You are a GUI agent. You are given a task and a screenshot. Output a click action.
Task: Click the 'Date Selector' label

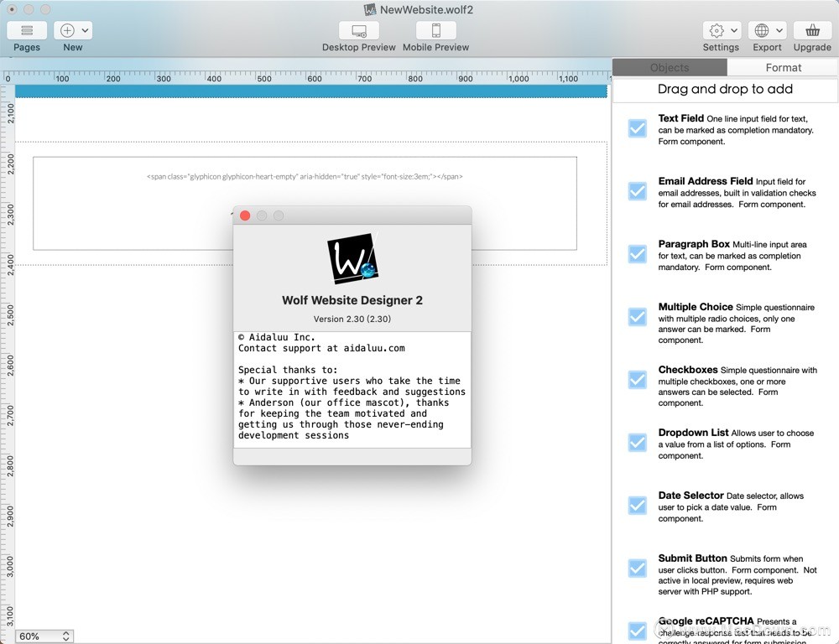coord(690,496)
